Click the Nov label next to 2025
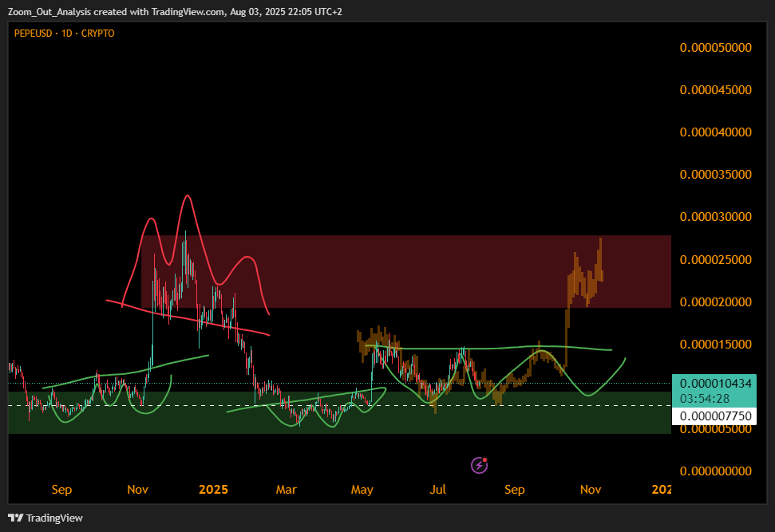This screenshot has width=775, height=532. click(x=137, y=490)
